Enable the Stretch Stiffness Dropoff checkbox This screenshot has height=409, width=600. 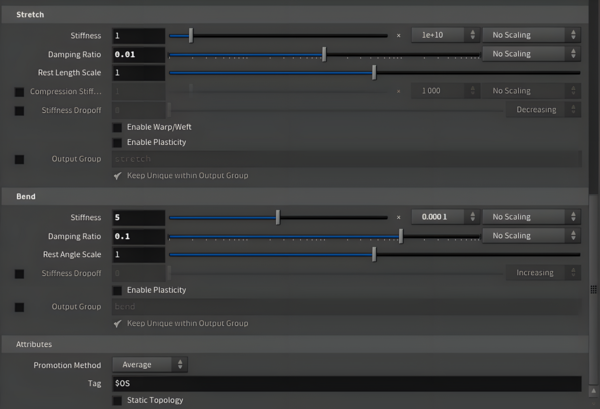coord(19,111)
